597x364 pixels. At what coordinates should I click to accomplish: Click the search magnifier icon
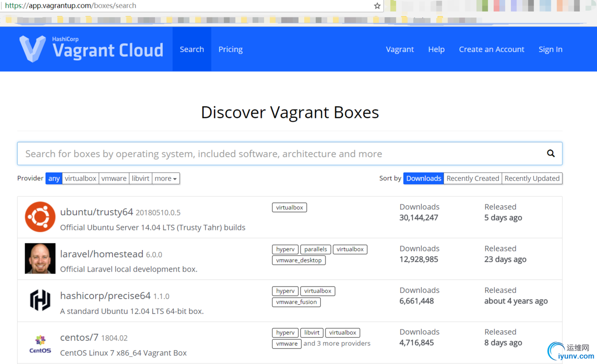[x=551, y=153]
